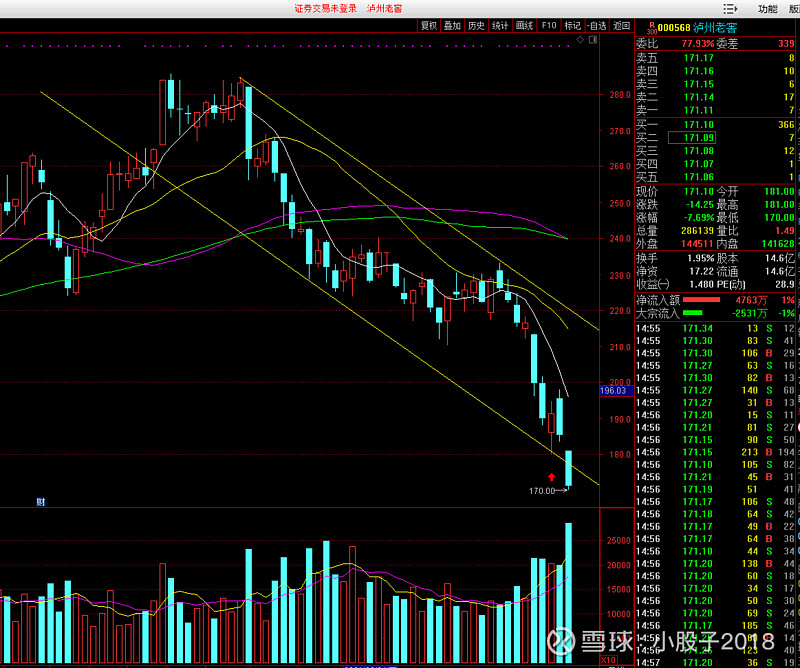Click the 总量 286139 value
Screen dimensions: 800x668
697,231
